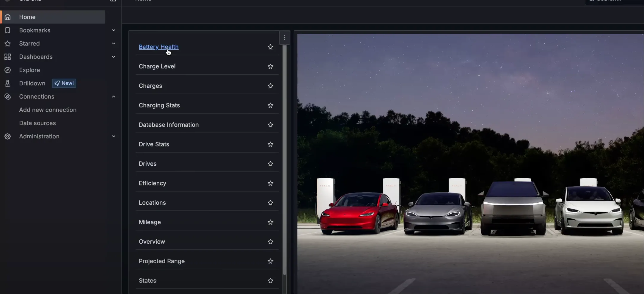Click the Dashboards grid icon
The height and width of the screenshot is (294, 644).
click(8, 57)
